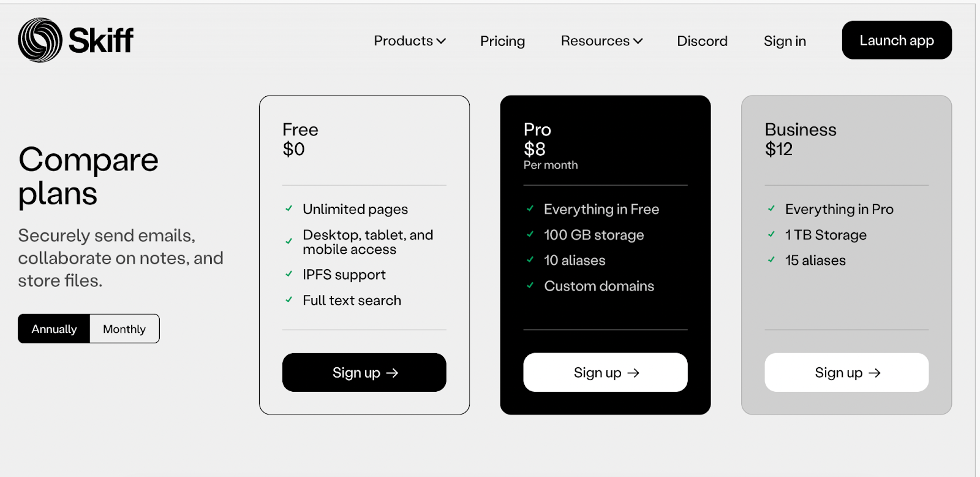Screen dimensions: 980x477
Task: Go to the Pricing page
Action: pyautogui.click(x=502, y=41)
